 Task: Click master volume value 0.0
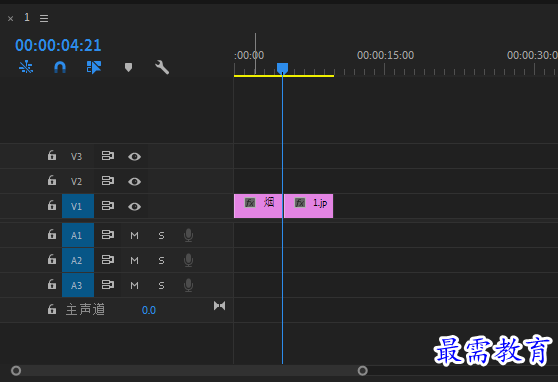click(149, 310)
